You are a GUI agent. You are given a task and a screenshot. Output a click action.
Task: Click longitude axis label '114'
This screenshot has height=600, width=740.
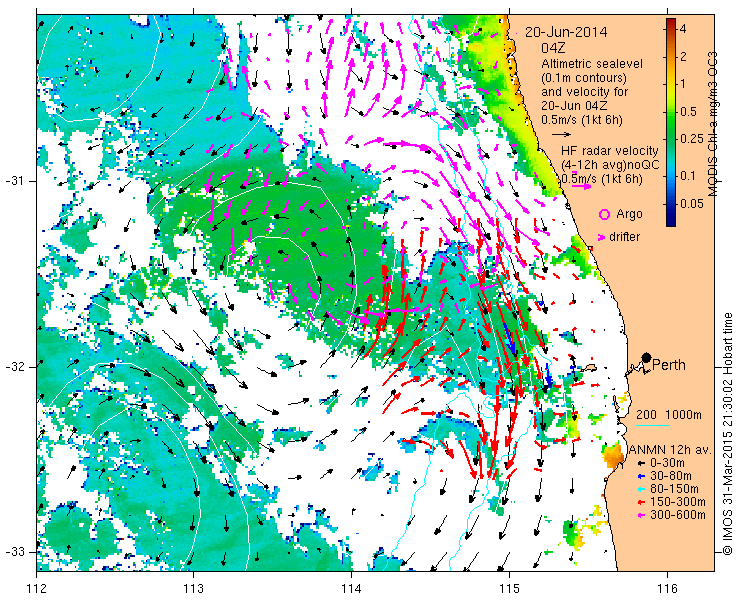coord(352,588)
